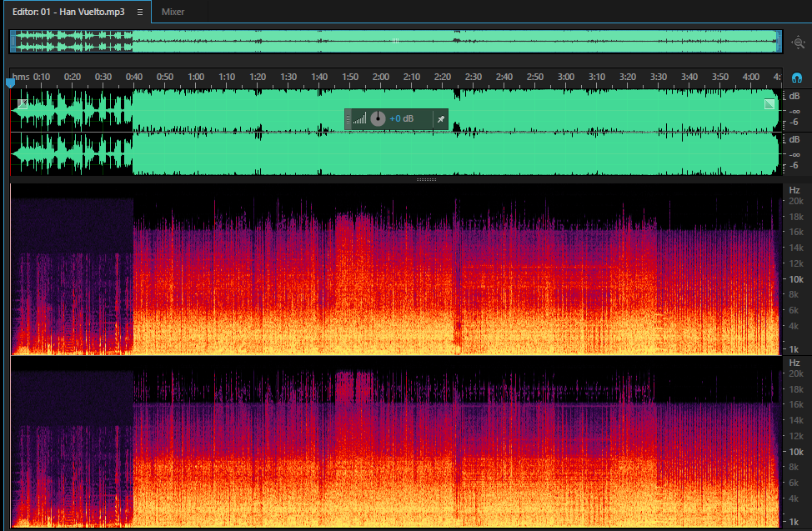Viewport: 812px width, 531px height.
Task: Click 1:30 on the time ruler
Action: (288, 77)
